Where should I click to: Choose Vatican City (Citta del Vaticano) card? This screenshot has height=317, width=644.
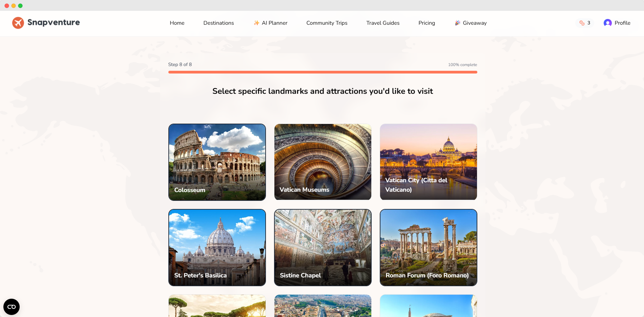click(x=429, y=162)
